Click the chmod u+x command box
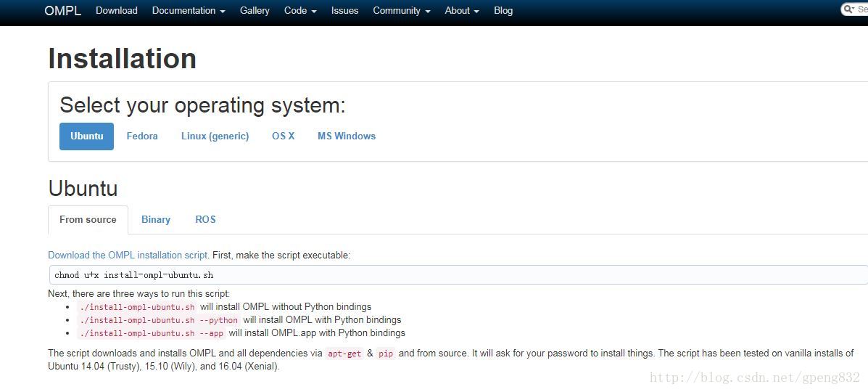This screenshot has width=868, height=392. pyautogui.click(x=458, y=275)
